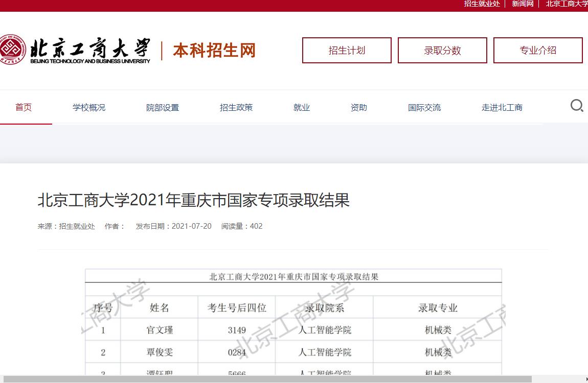Click the table header 姓名
The width and height of the screenshot is (588, 383).
coord(160,308)
